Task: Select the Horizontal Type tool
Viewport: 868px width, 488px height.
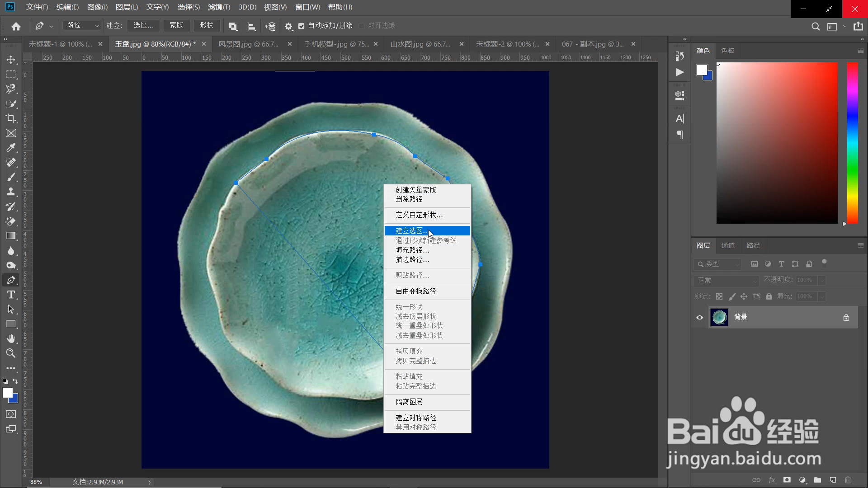Action: pyautogui.click(x=11, y=295)
